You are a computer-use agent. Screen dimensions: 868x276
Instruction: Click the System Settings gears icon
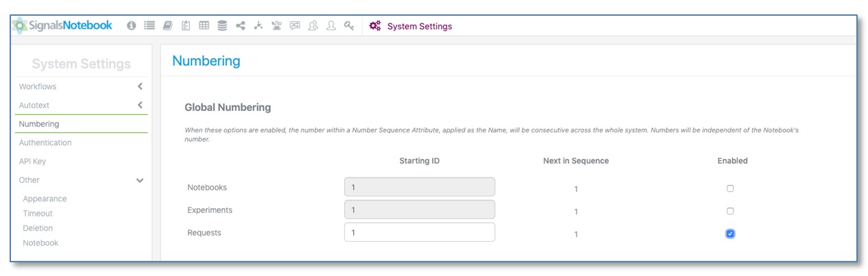pyautogui.click(x=375, y=26)
